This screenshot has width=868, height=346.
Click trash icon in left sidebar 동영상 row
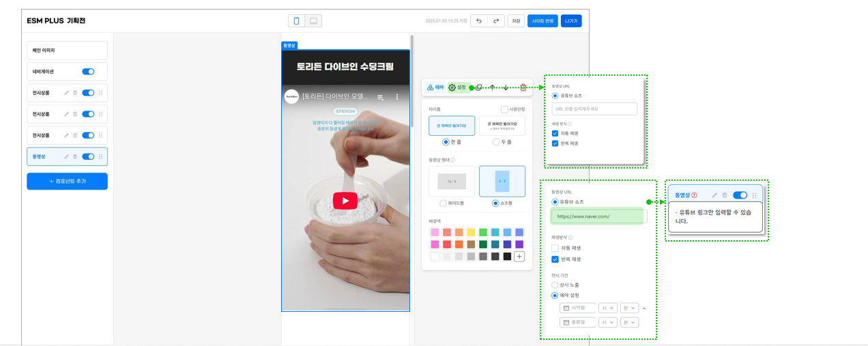click(x=75, y=156)
